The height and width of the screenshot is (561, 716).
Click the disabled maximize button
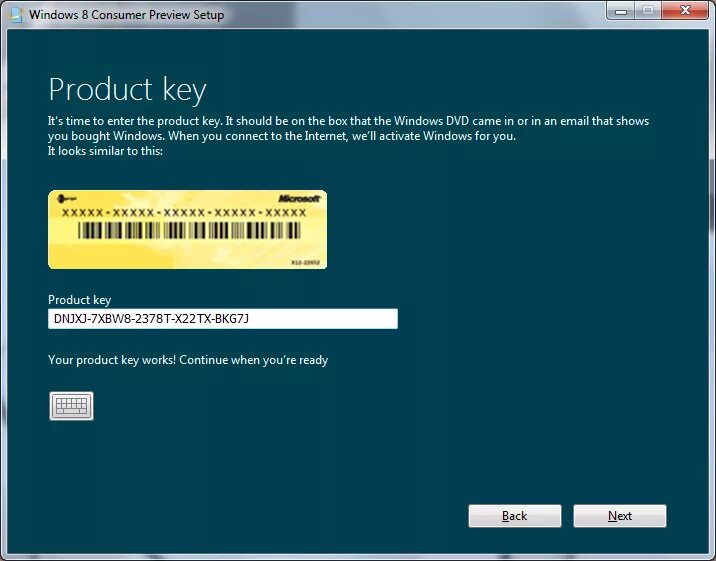click(x=648, y=10)
